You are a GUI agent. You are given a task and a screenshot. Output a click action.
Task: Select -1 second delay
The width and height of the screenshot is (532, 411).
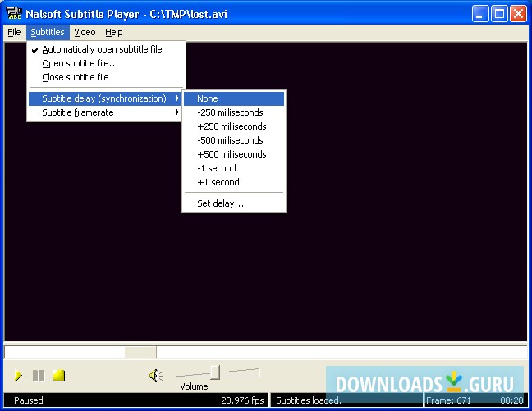tap(234, 168)
